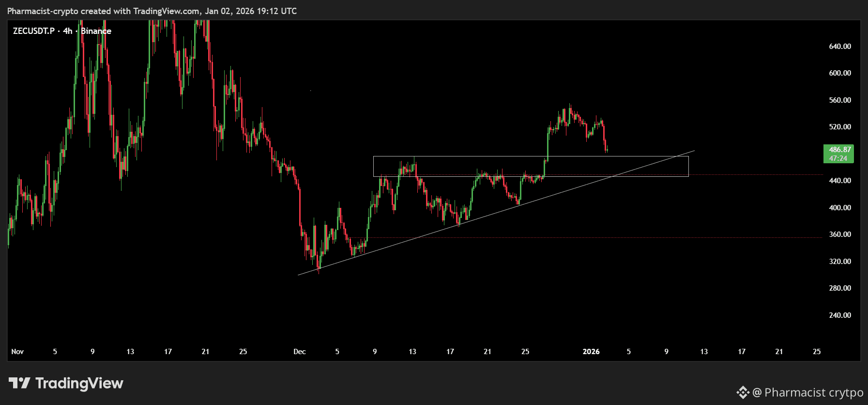The width and height of the screenshot is (868, 405).
Task: Click the green 486.87 current price label
Action: click(839, 150)
